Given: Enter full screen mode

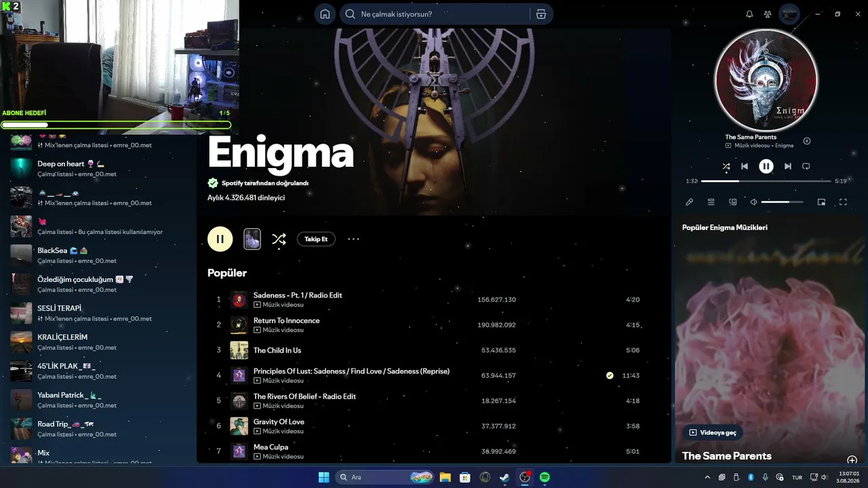Looking at the screenshot, I should coord(844,202).
